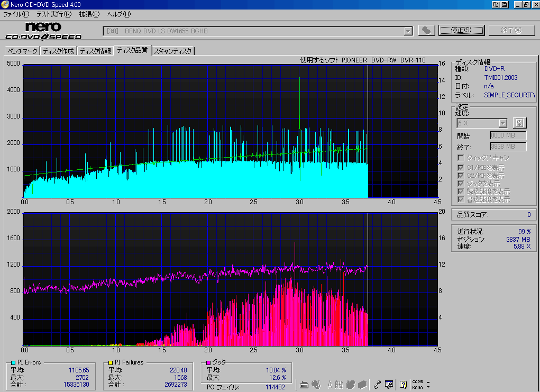
Task: Click the IME input mode 'A' icon
Action: [x=331, y=385]
